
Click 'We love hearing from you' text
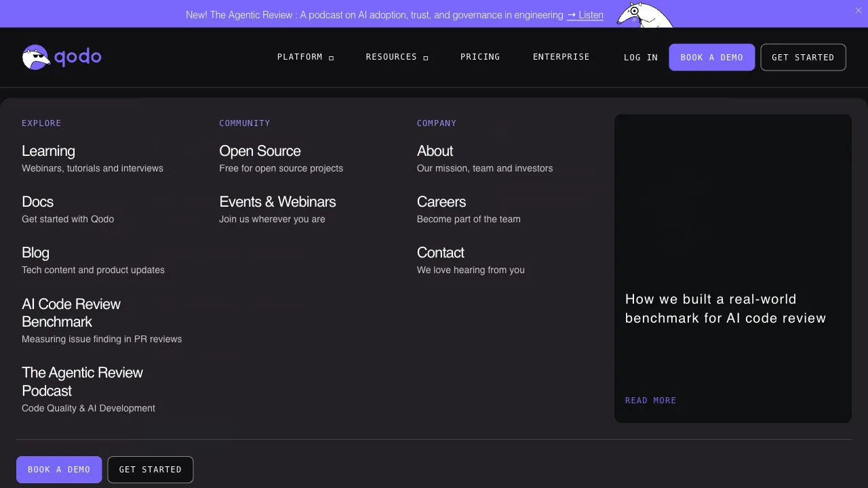coord(471,270)
